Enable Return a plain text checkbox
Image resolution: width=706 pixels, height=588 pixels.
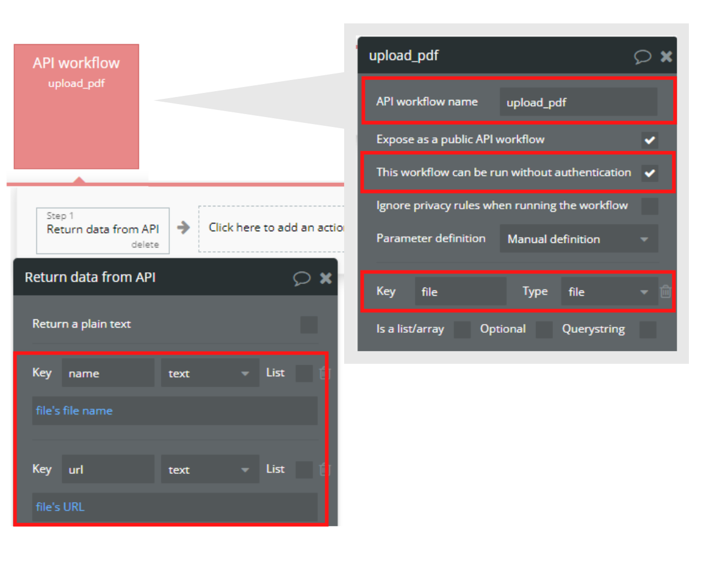pyautogui.click(x=309, y=325)
